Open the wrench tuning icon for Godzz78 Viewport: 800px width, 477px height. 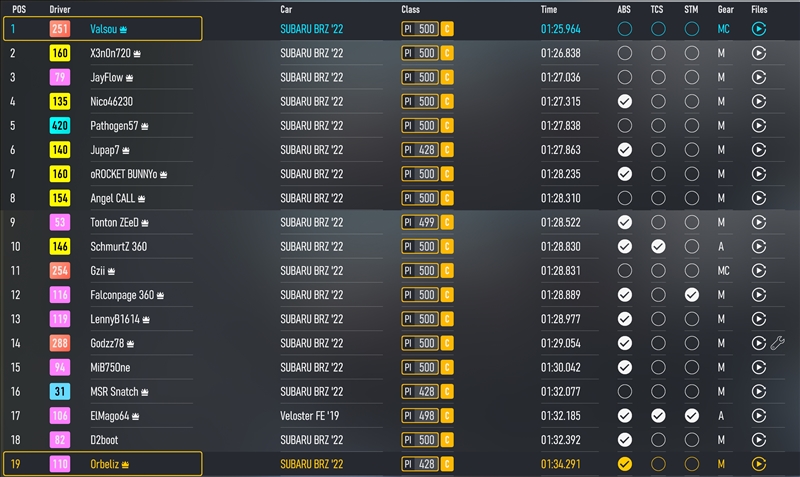click(778, 343)
